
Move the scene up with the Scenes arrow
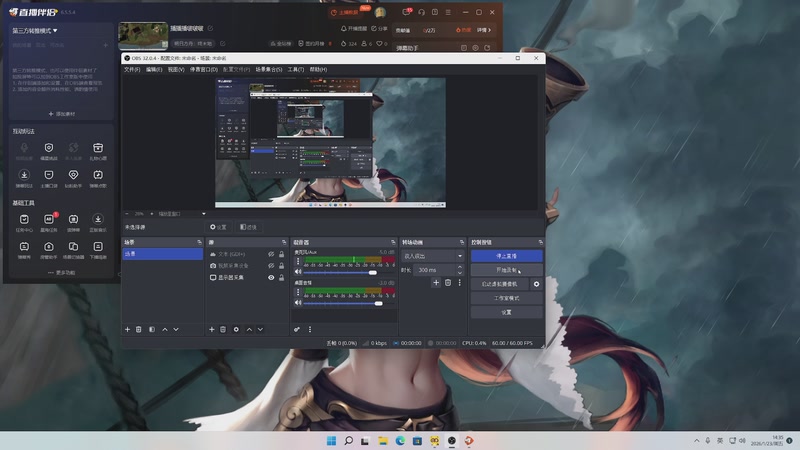165,330
